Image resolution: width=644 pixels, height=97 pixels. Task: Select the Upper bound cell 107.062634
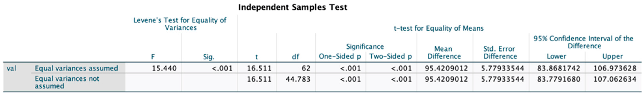(615, 79)
